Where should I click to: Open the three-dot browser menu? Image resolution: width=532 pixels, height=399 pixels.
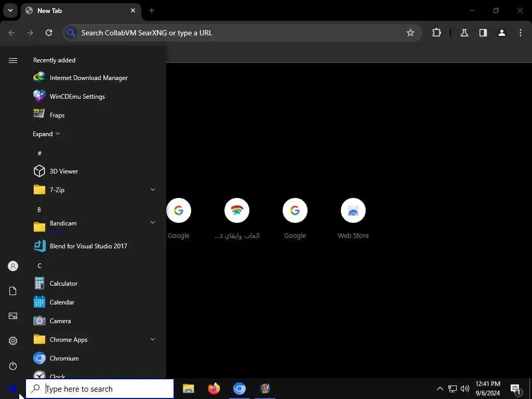click(521, 33)
